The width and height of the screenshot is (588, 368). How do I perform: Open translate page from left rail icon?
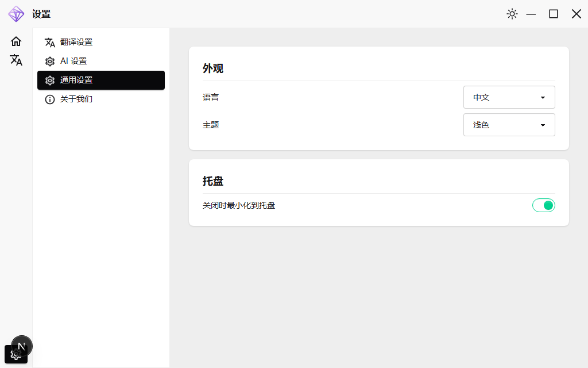16,60
